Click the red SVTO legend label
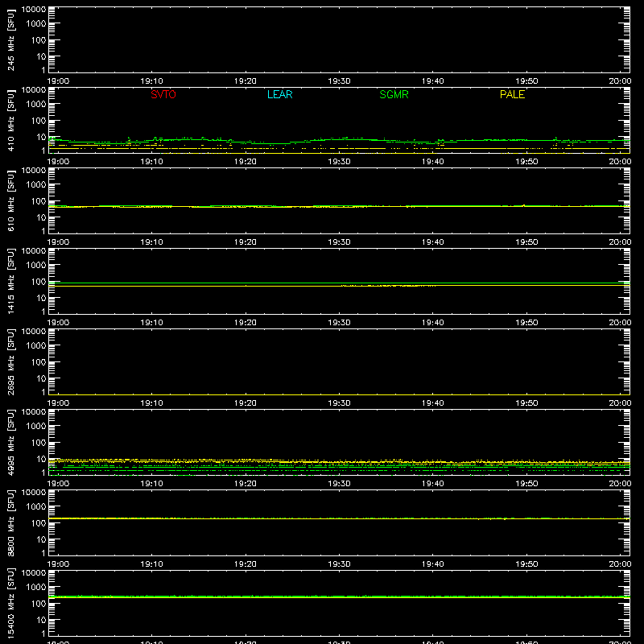644x644 pixels. (163, 94)
